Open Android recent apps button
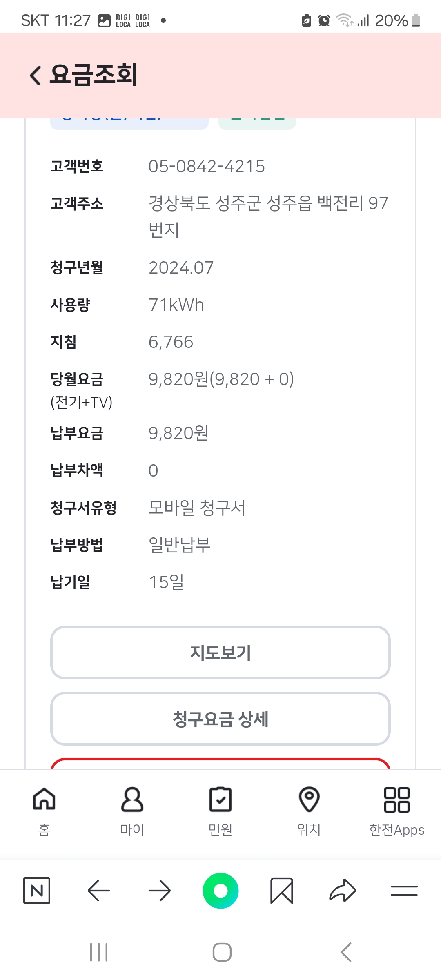 pyautogui.click(x=99, y=952)
